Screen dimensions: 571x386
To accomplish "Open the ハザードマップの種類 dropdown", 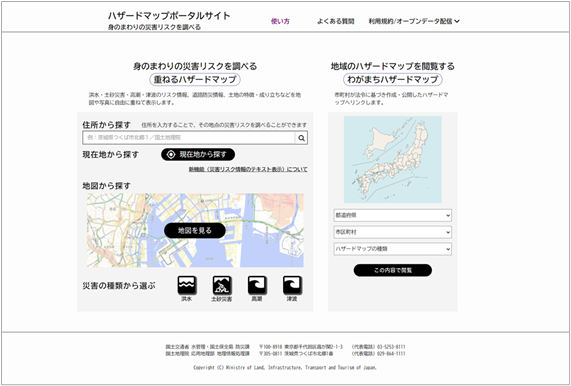I will [393, 249].
